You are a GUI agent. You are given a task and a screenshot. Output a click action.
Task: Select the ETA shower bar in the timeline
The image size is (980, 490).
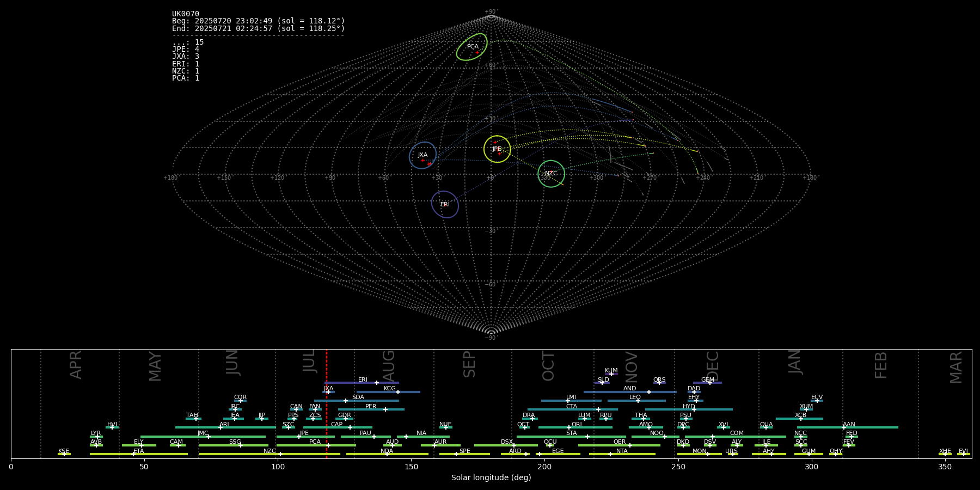[x=139, y=454]
